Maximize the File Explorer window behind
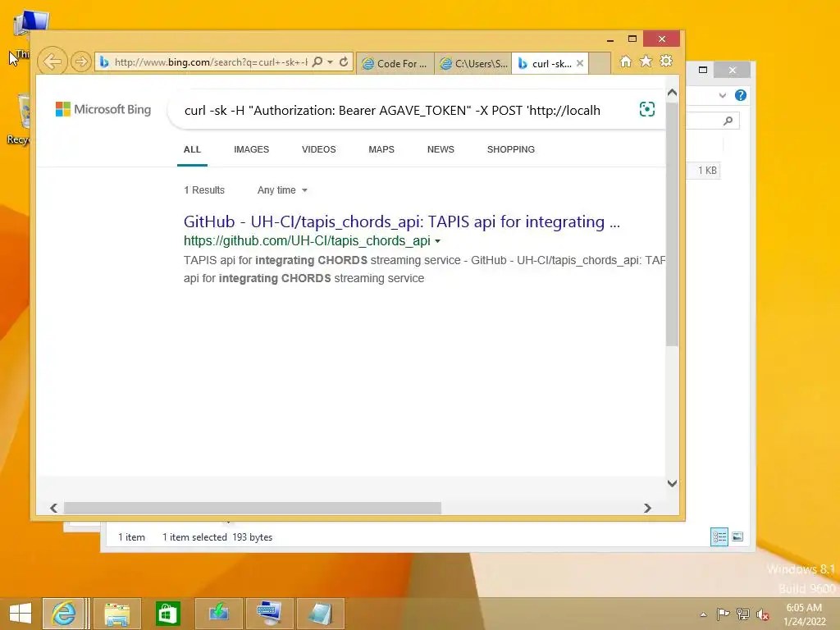Image resolution: width=840 pixels, height=630 pixels. pos(703,70)
